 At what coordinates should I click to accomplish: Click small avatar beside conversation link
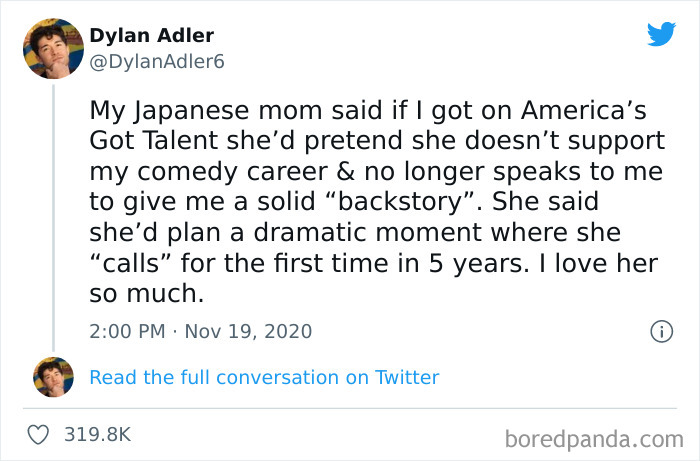tap(53, 377)
